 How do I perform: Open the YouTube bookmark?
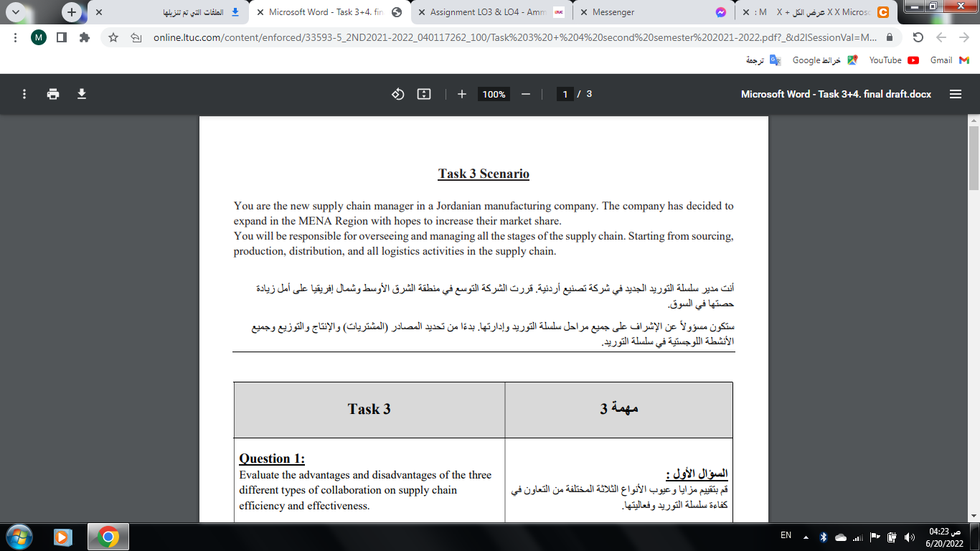tap(885, 60)
